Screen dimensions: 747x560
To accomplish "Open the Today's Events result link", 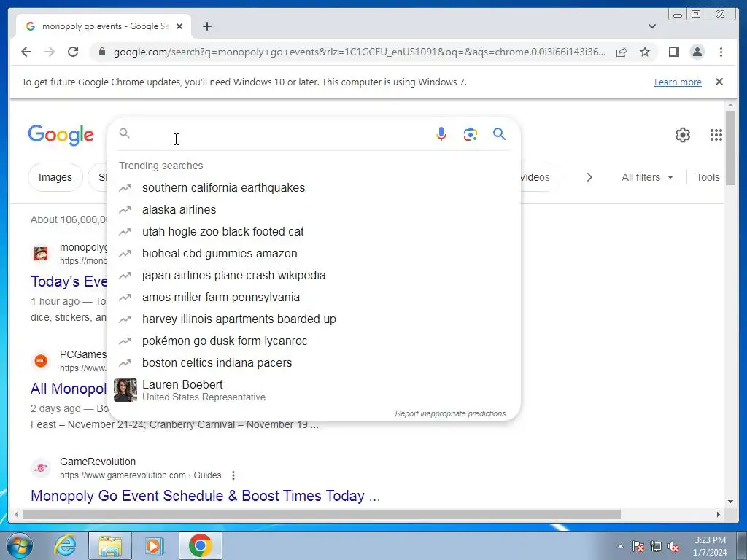I will point(69,281).
